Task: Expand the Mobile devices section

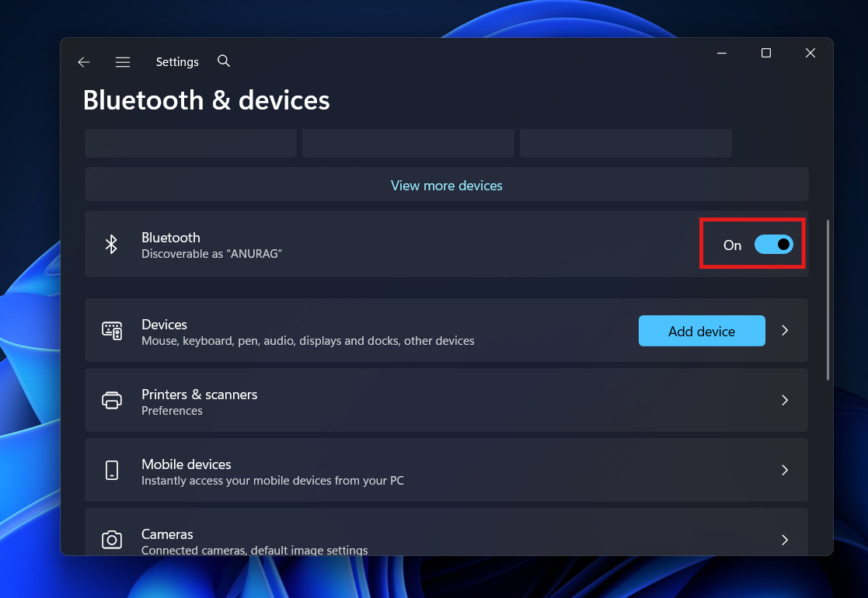Action: coord(784,470)
